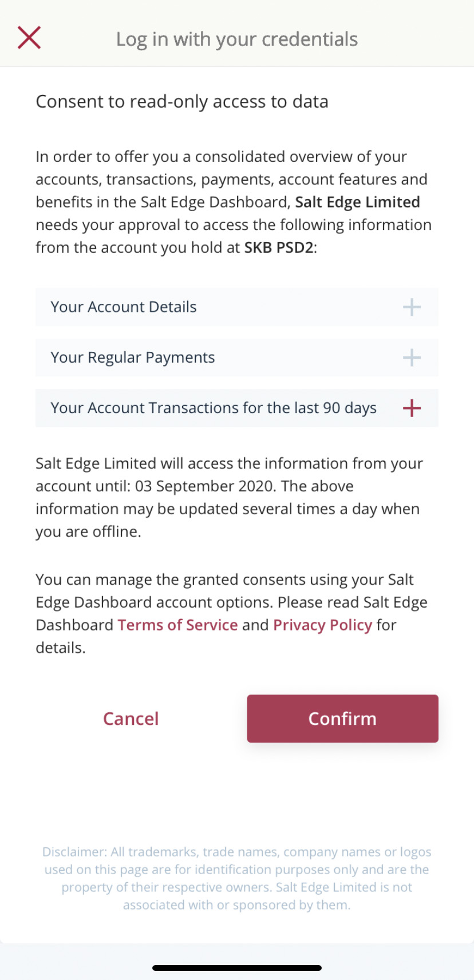Read the Privacy Policy link

(x=322, y=625)
